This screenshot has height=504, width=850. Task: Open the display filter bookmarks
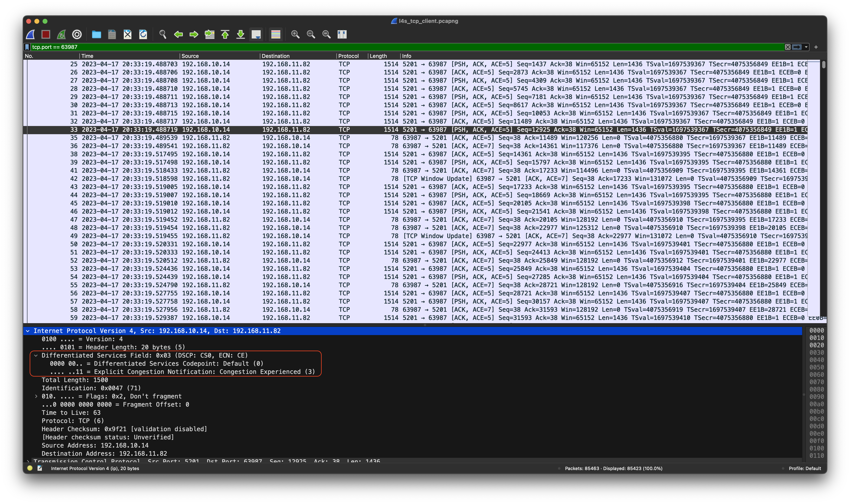coord(27,47)
